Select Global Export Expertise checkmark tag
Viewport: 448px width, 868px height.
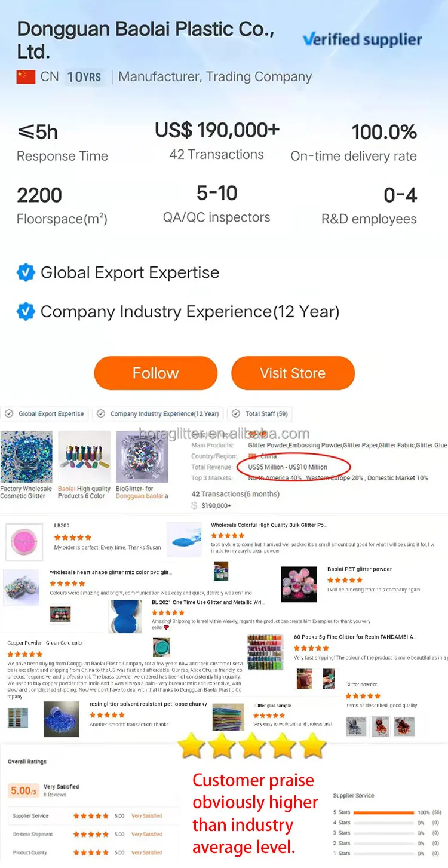pyautogui.click(x=45, y=413)
